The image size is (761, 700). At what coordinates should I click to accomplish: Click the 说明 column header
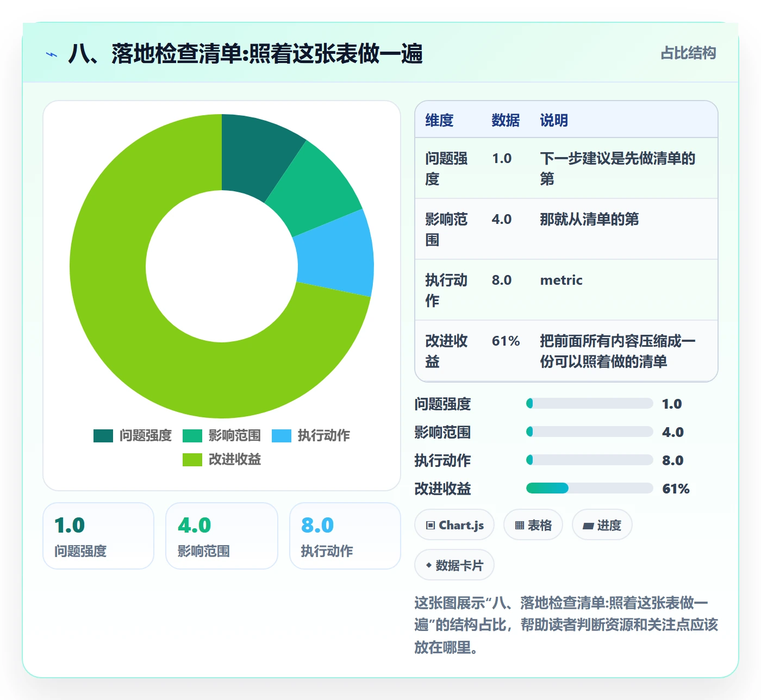554,120
